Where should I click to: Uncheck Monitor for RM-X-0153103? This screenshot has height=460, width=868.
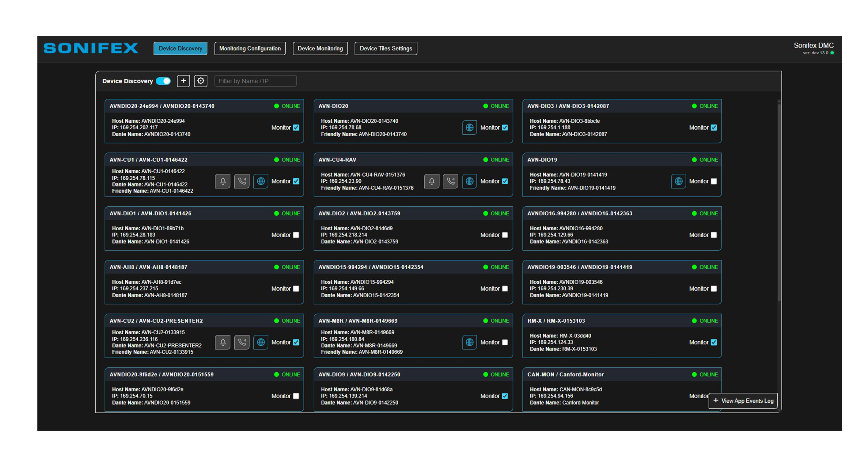[x=714, y=342]
